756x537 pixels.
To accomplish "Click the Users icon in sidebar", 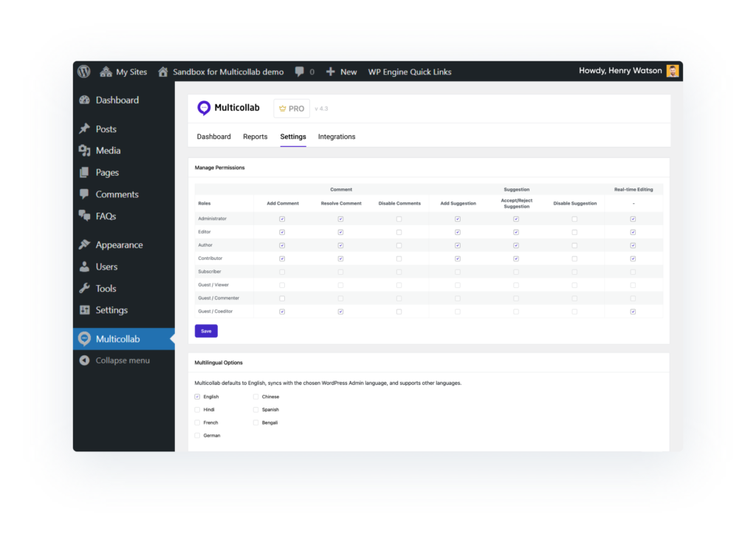I will point(85,267).
